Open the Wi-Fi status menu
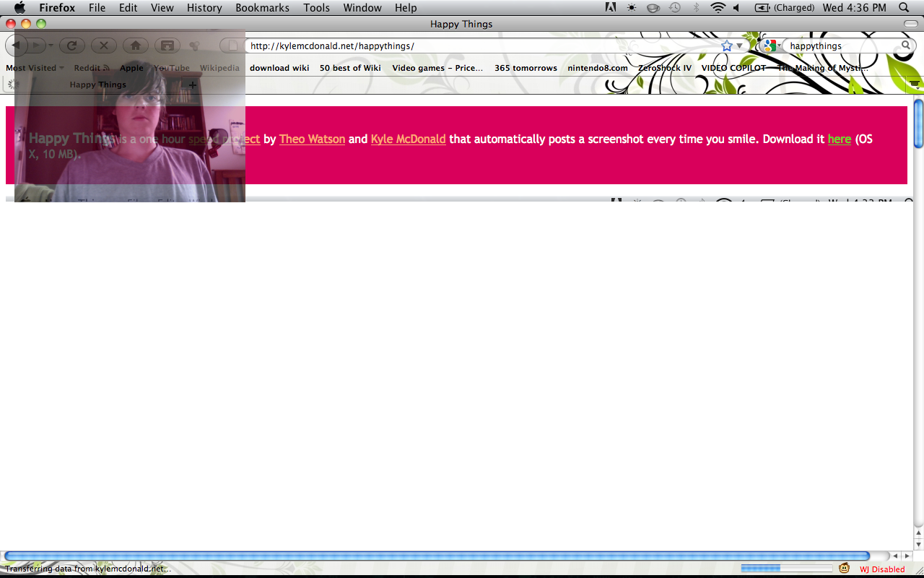 pyautogui.click(x=718, y=8)
